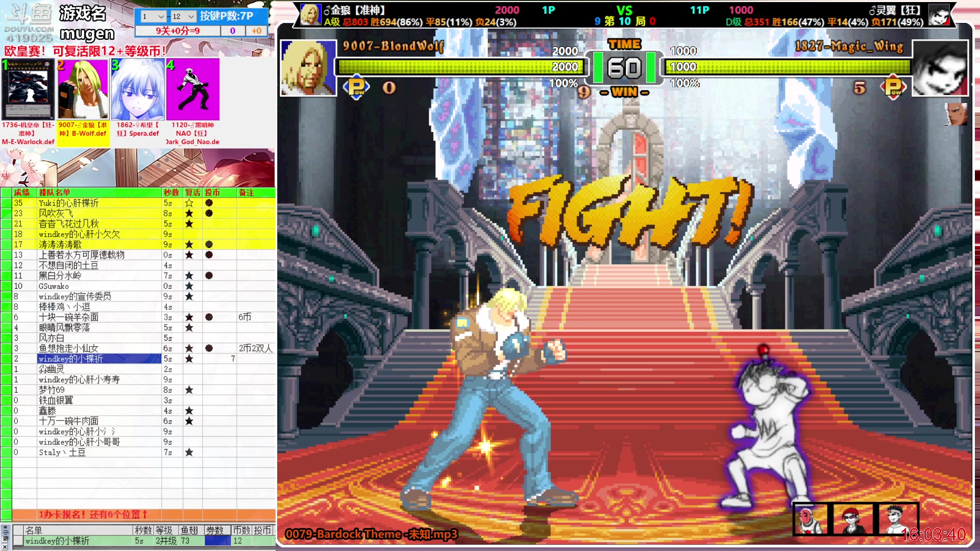
Task: Click the revive star in 杏杏飞花过几秋 row
Action: click(x=189, y=223)
